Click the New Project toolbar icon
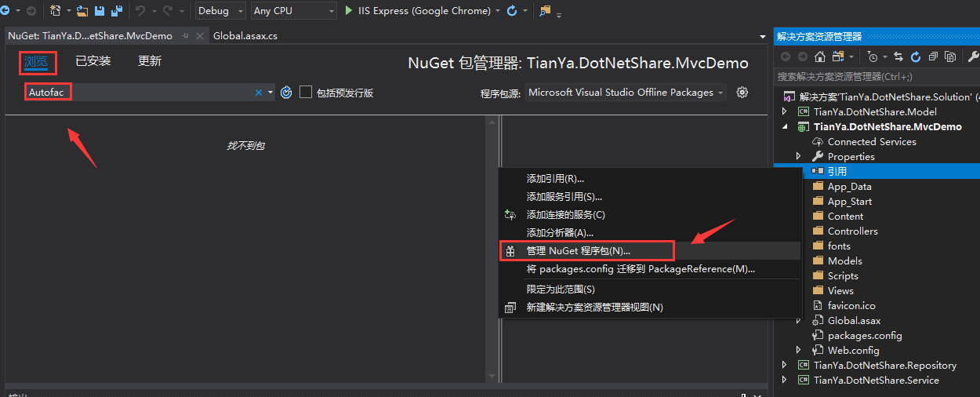Viewport: 980px width, 397px height. [x=56, y=11]
